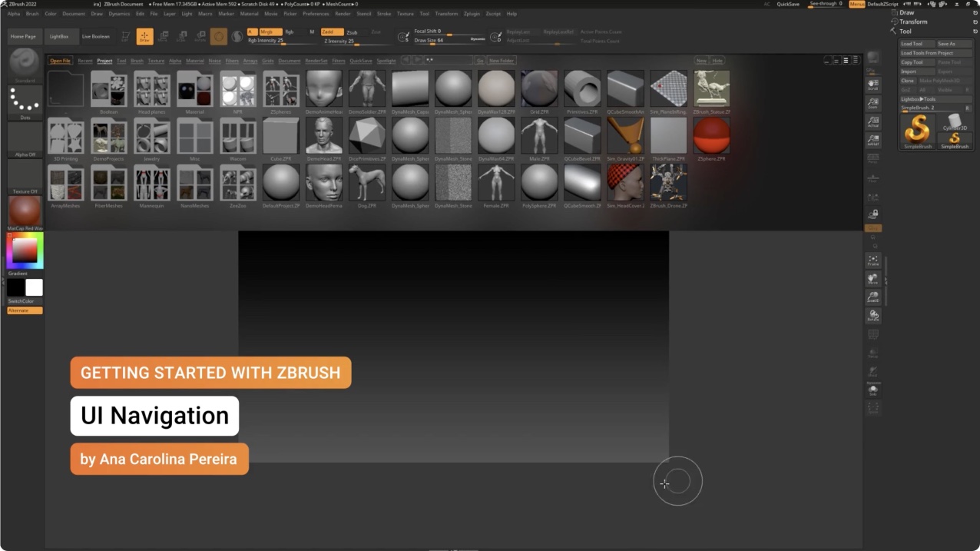This screenshot has height=551, width=980.
Task: Click the half-shaded sphere icon in top shelf
Action: click(237, 36)
